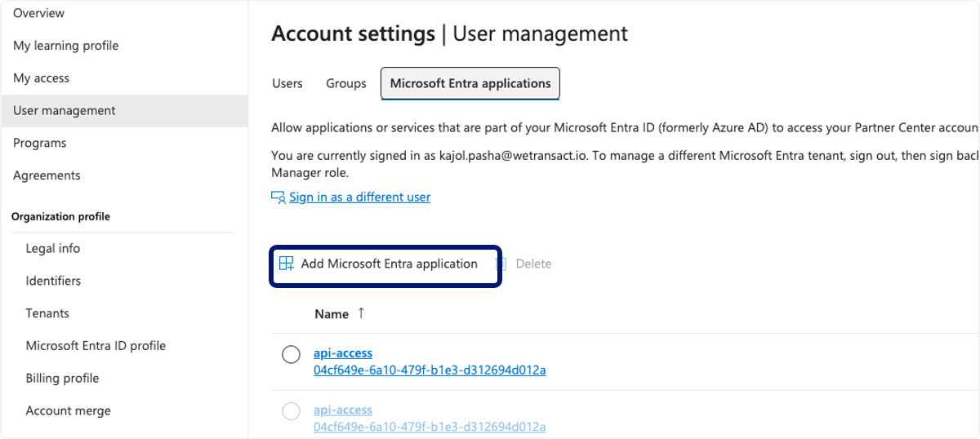Click the Name sort arrow
This screenshot has width=980, height=439.
pyautogui.click(x=361, y=313)
